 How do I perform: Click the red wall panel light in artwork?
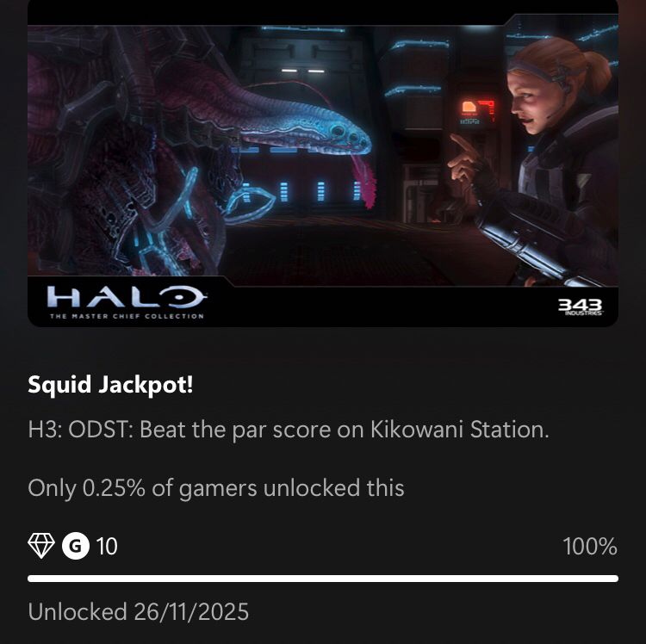coord(478,108)
